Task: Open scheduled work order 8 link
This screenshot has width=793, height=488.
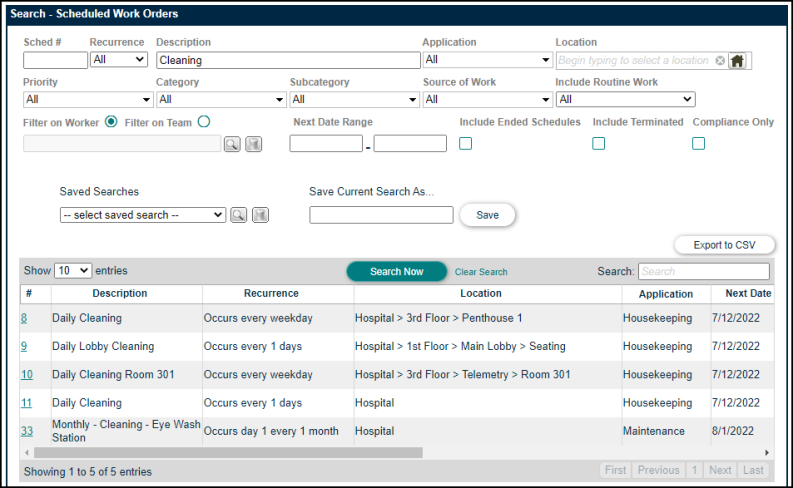Action: [x=24, y=318]
